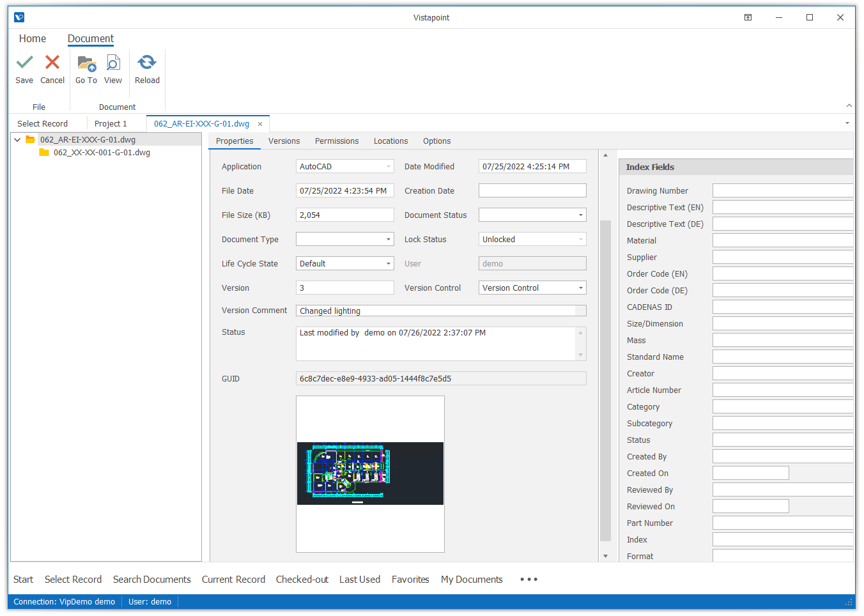Viewport: 864px width, 616px height.
Task: Open the Application dropdown showing AutoCAD
Action: (x=389, y=166)
